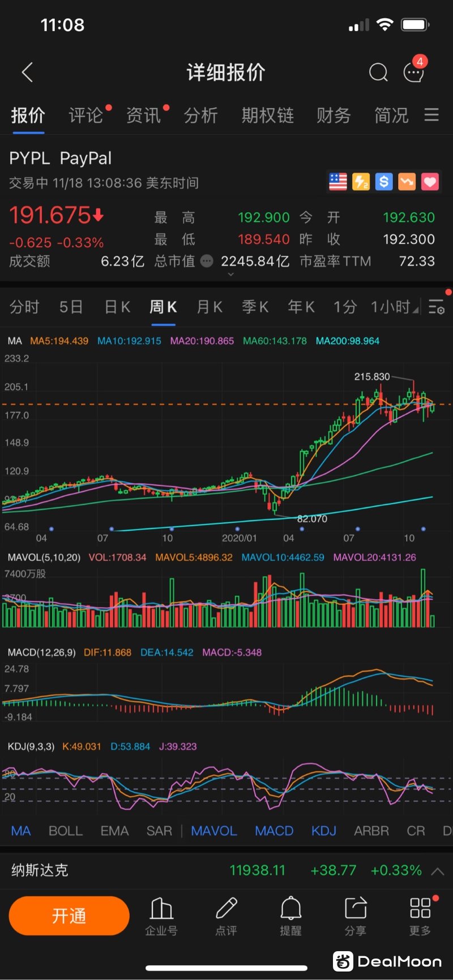Open the 1小时 interval dropdown
The width and height of the screenshot is (453, 980).
395,307
